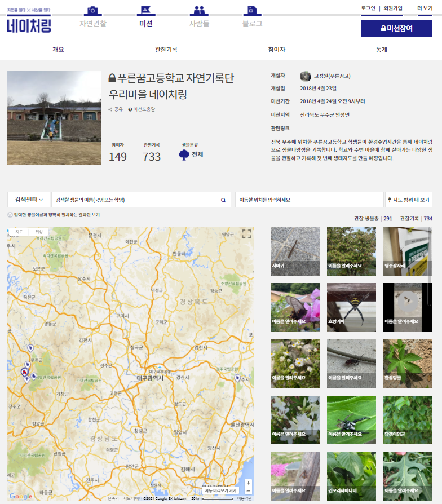Screen dimensions: 442x504
Task: Click the 공유 share link
Action: [x=116, y=109]
